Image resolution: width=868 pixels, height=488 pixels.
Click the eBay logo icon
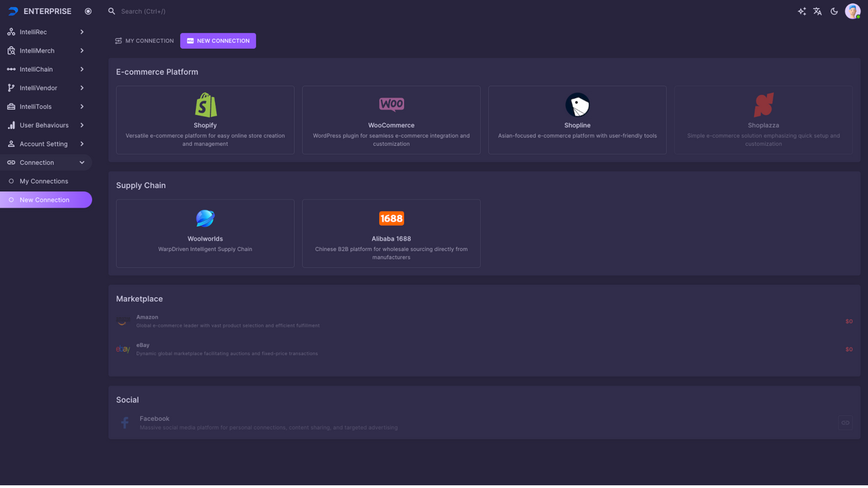click(123, 349)
